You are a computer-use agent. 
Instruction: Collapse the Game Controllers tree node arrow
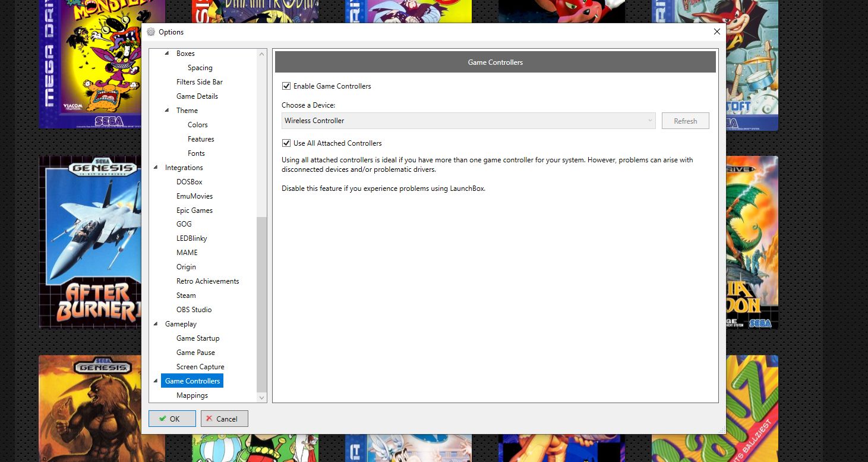click(x=156, y=381)
